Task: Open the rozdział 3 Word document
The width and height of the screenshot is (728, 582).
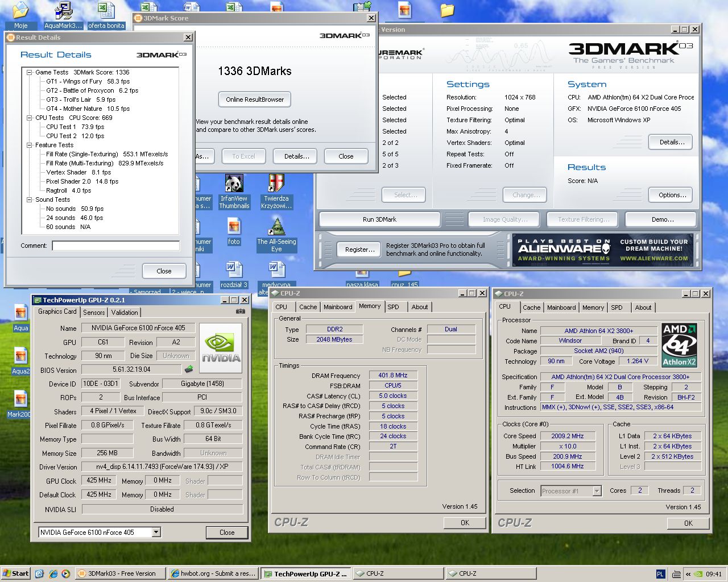Action: pos(234,275)
